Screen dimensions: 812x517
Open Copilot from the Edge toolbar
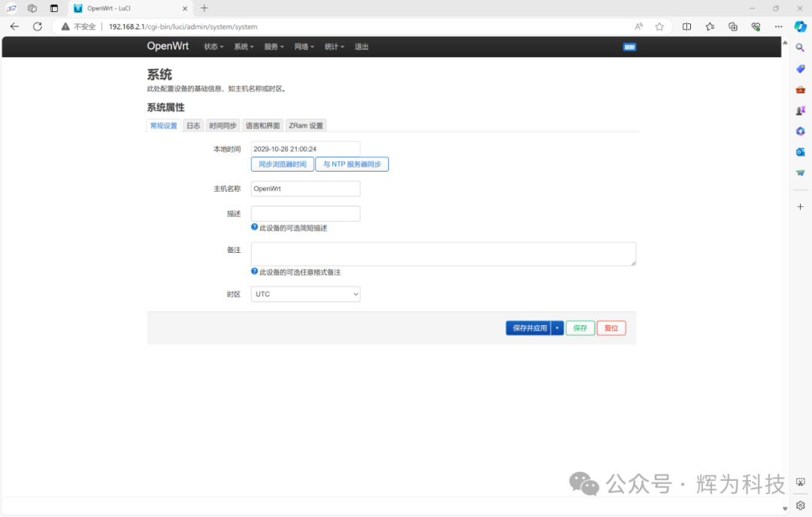[x=800, y=26]
